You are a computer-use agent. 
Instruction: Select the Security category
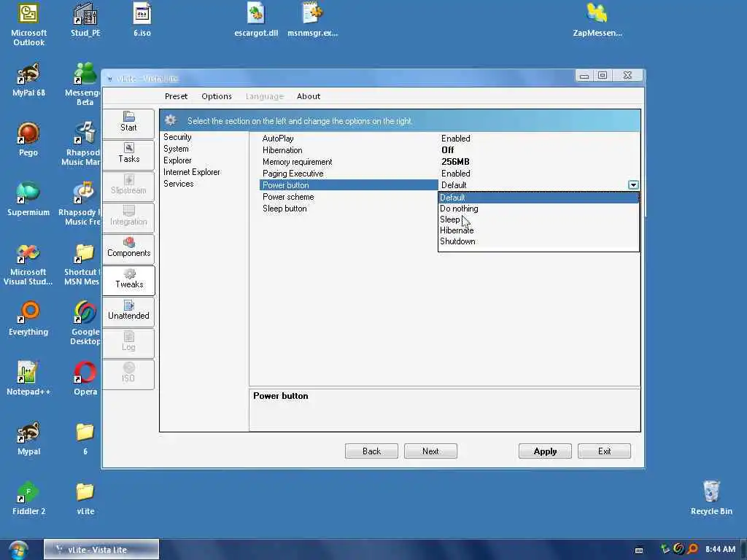coord(177,137)
